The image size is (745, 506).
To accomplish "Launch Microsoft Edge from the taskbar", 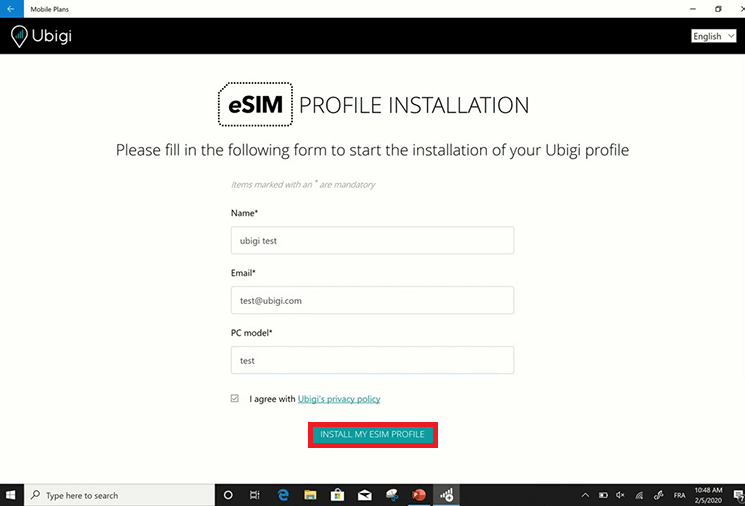I will [x=283, y=495].
